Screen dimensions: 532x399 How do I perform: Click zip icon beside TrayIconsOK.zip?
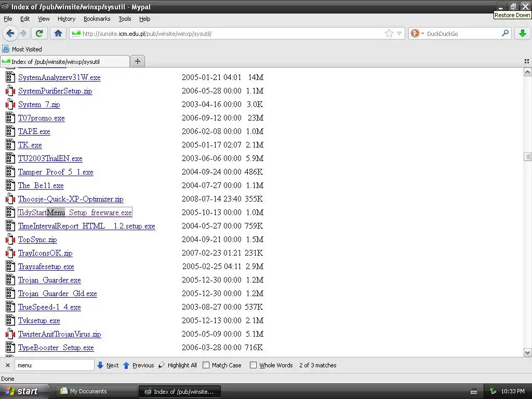pos(10,253)
